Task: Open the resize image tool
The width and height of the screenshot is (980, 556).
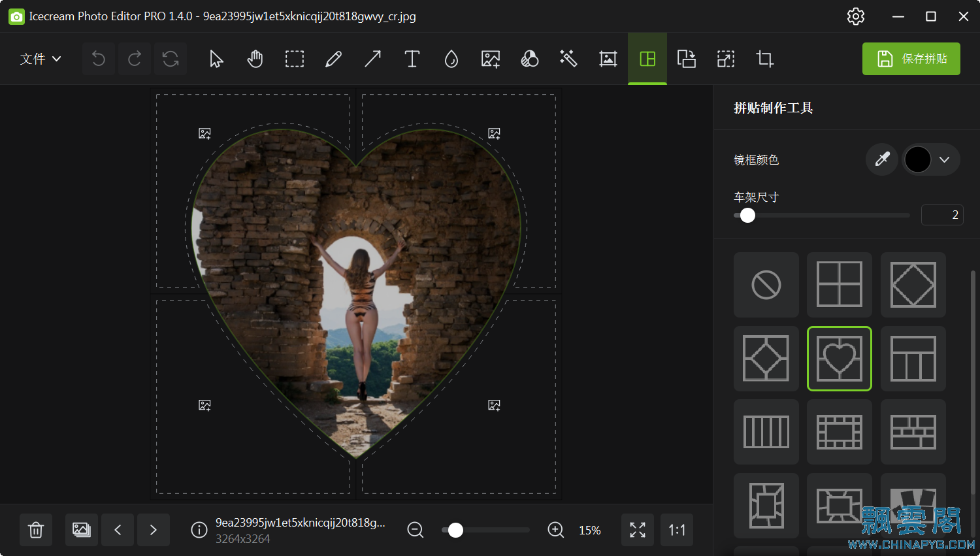Action: click(x=726, y=59)
